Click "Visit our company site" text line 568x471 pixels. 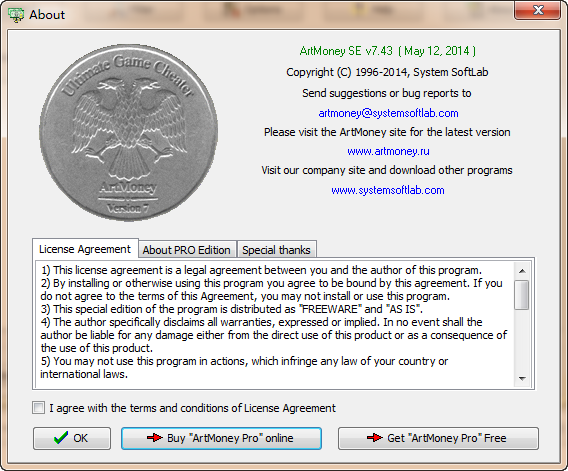[387, 170]
